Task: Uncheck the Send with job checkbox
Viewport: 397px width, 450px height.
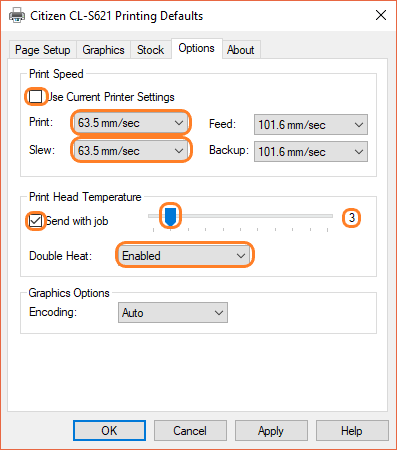Action: 35,221
